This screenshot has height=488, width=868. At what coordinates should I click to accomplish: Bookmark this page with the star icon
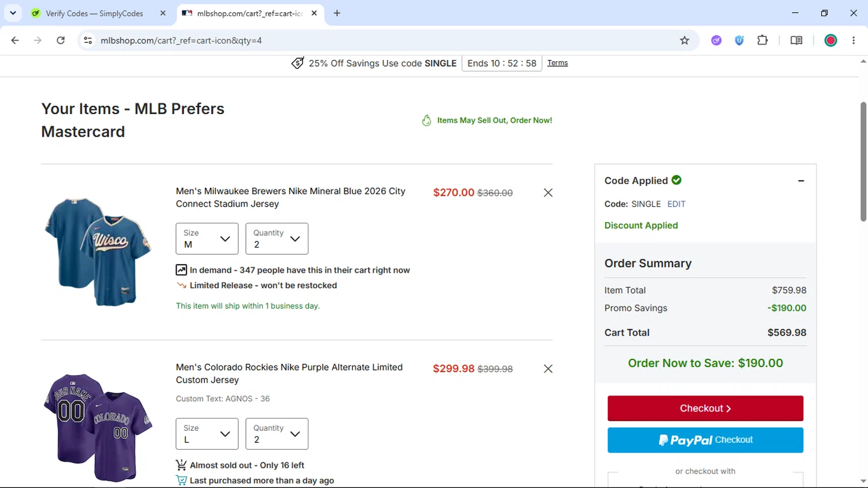(x=685, y=41)
